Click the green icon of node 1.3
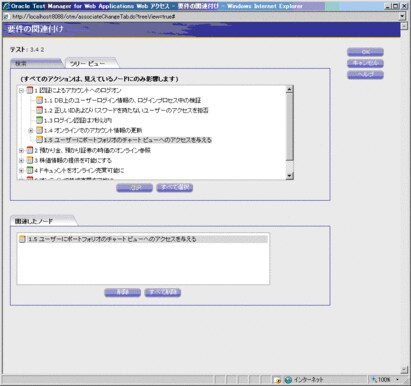411x386 pixels. (39, 120)
